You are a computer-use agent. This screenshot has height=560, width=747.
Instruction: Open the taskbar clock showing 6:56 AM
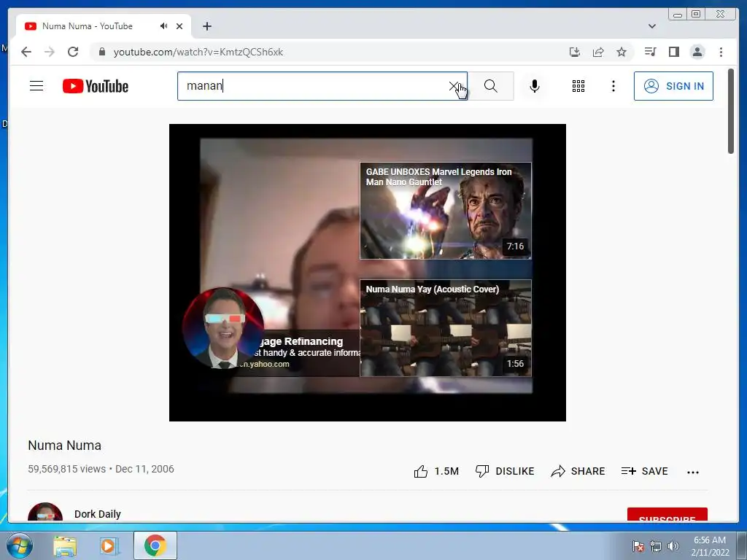coord(710,546)
